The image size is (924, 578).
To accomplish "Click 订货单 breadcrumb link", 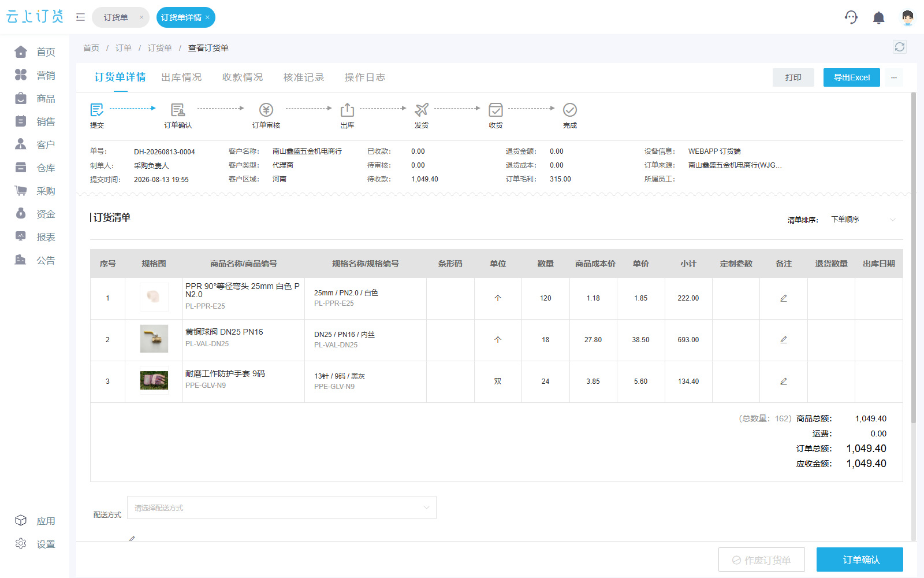I will tap(160, 48).
